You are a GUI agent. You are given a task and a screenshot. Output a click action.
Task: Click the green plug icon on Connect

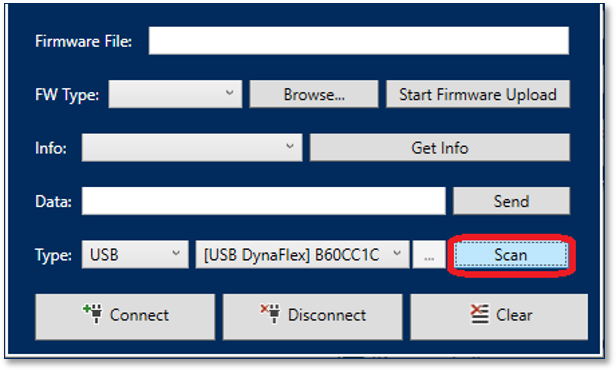pos(93,313)
